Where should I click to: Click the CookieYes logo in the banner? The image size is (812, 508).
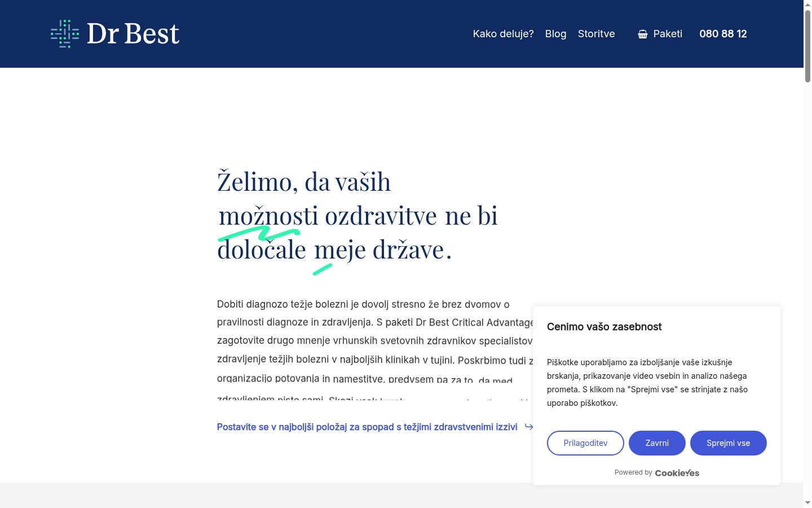click(677, 473)
